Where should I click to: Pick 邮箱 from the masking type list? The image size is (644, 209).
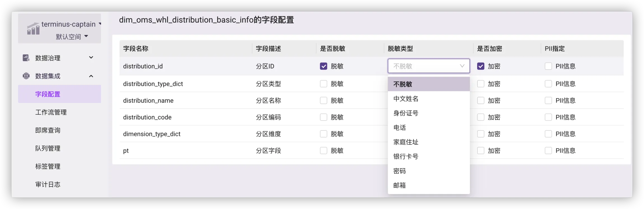coord(399,185)
